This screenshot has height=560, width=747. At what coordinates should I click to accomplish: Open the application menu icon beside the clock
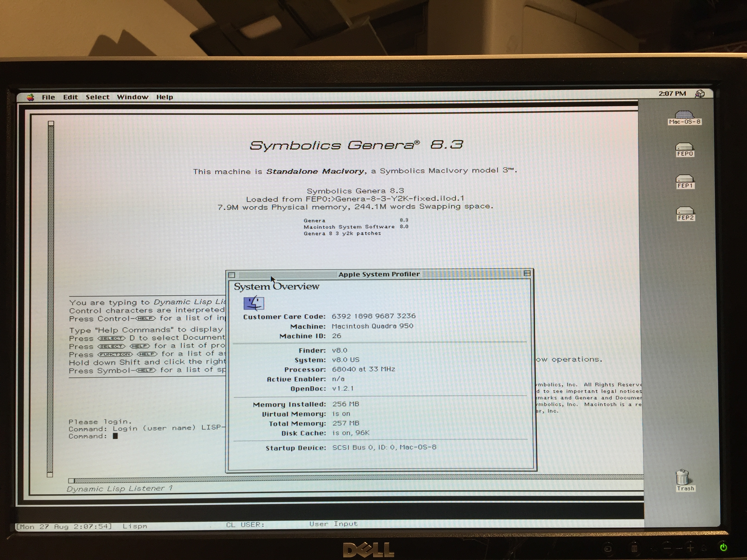(700, 94)
